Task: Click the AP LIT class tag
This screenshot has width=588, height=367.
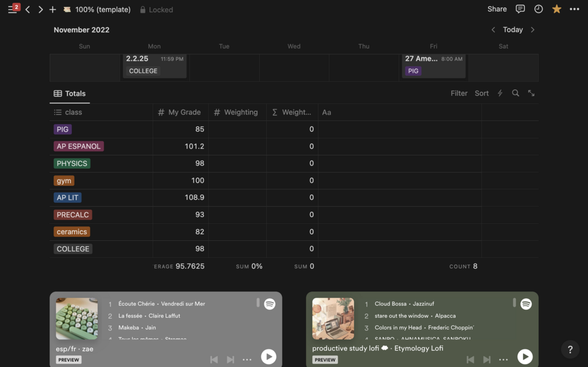Action: 67,198
